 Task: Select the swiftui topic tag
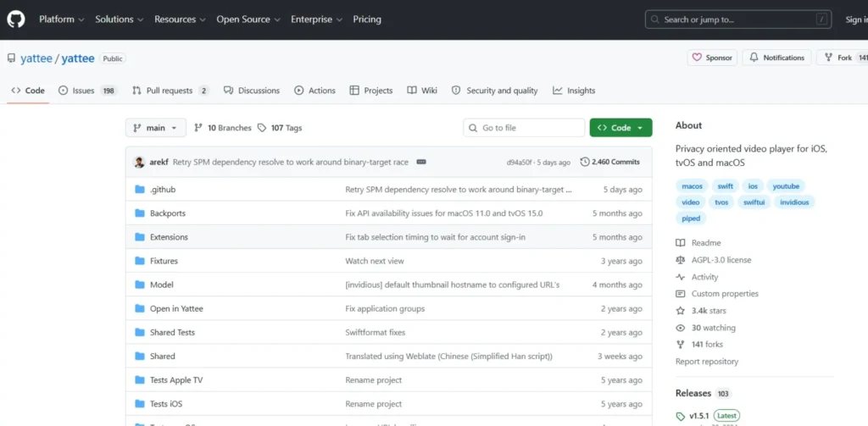(x=754, y=202)
